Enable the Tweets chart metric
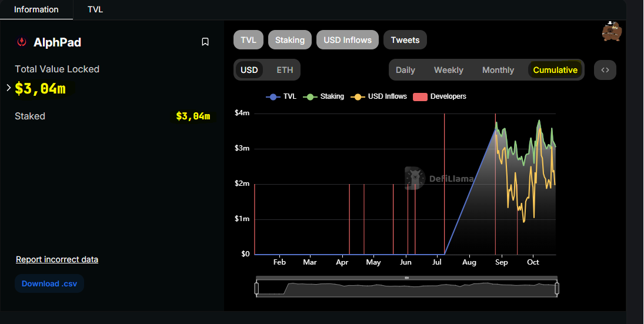This screenshot has width=644, height=324. pos(405,40)
